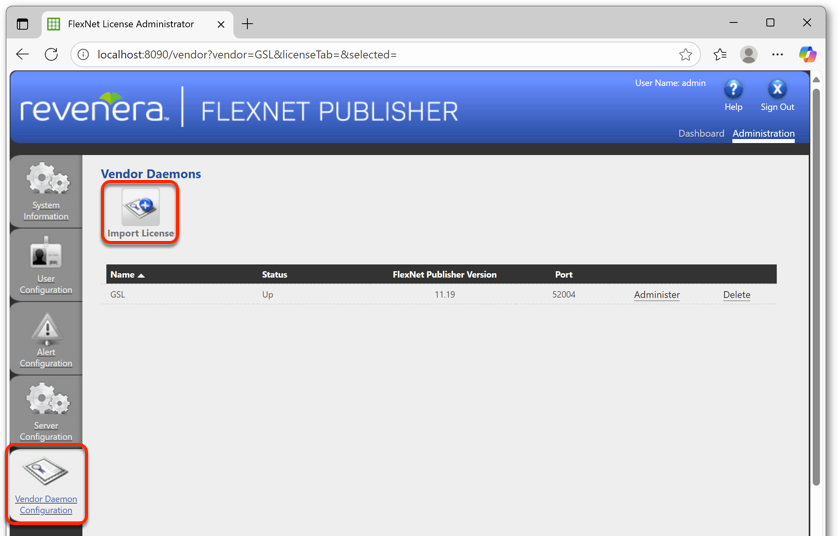Viewport: 838px width, 536px height.
Task: Click the Administer link for GSL
Action: pyautogui.click(x=657, y=294)
